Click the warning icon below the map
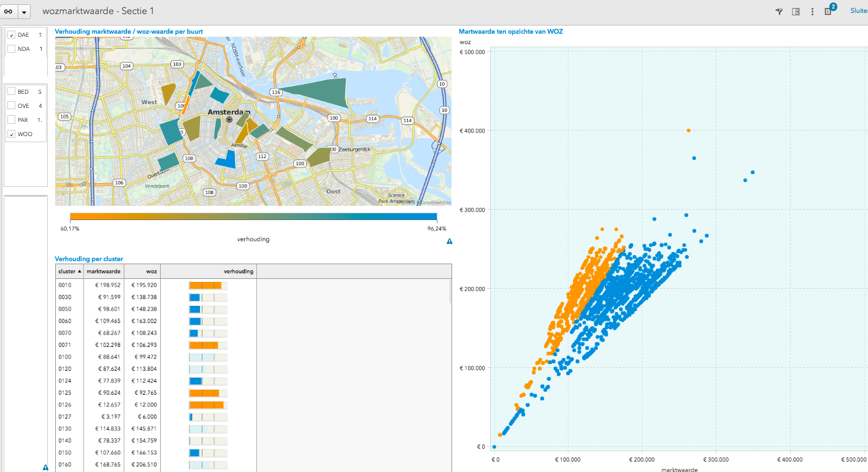 (x=449, y=242)
